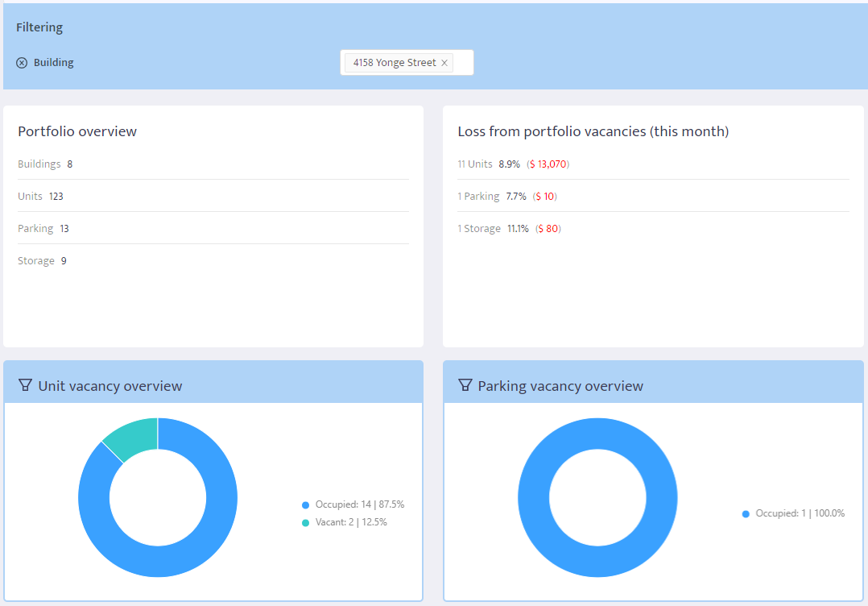Click the ($ 13,070) loss amount

tap(548, 164)
